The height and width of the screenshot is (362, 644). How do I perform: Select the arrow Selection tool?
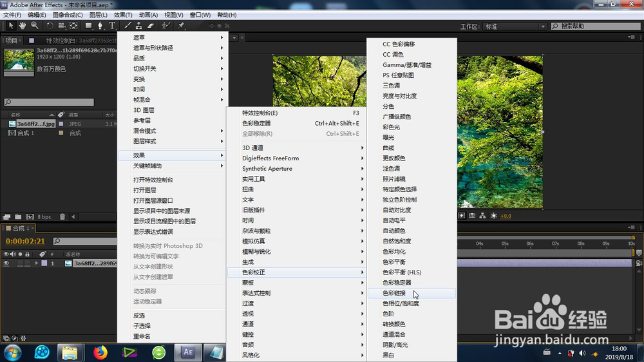click(x=11, y=26)
